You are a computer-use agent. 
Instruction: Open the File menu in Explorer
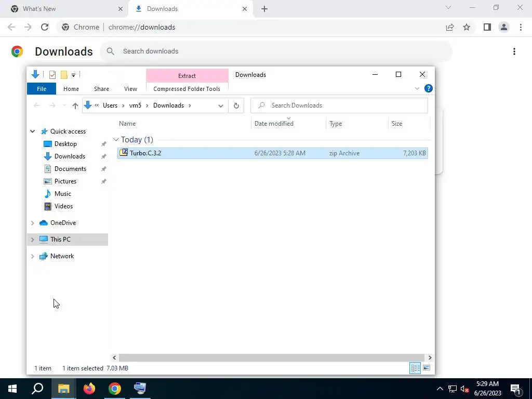(x=42, y=89)
